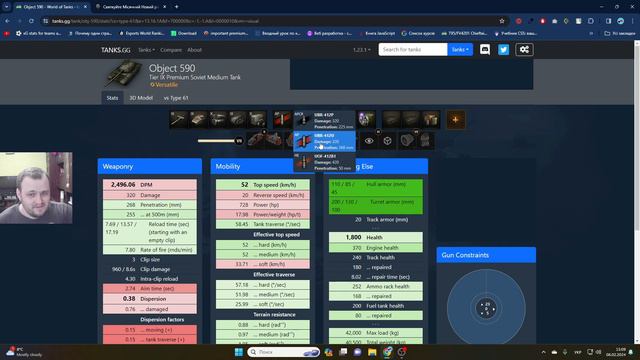Select the steering wheel crew skill icon
Screen dimensions: 640x360
tap(387, 141)
